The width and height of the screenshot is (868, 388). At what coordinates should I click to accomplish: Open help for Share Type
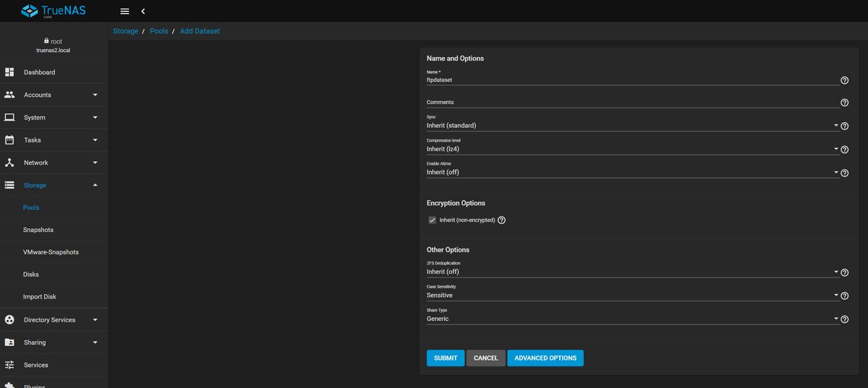(x=845, y=319)
